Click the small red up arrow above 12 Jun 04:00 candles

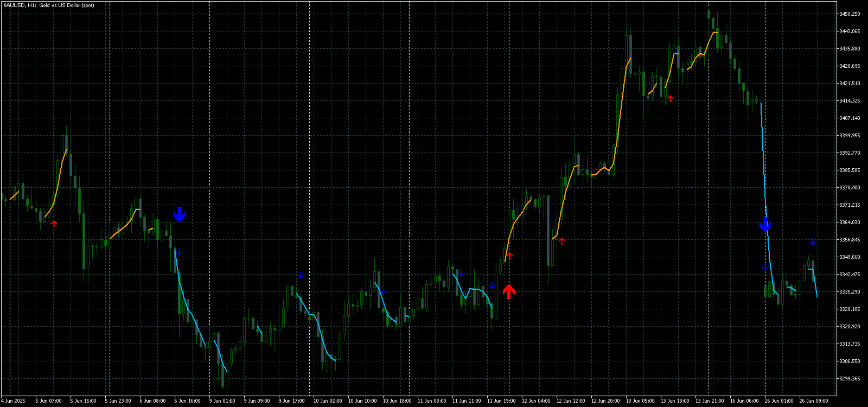pyautogui.click(x=561, y=241)
